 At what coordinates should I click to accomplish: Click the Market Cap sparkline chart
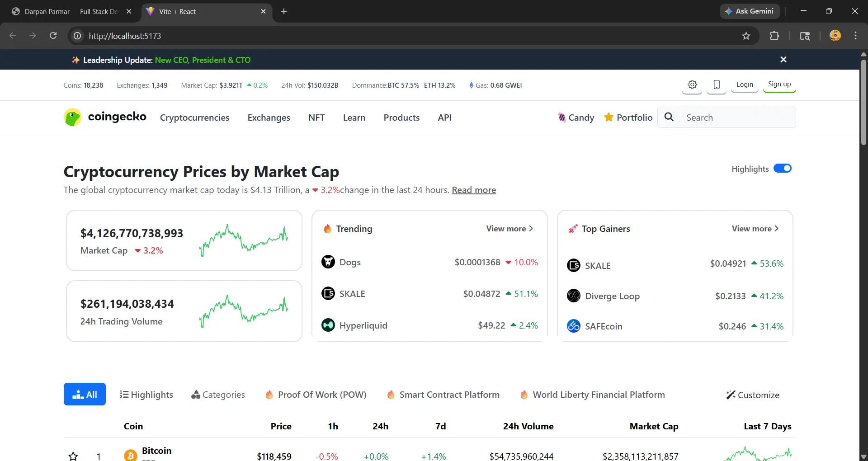[x=244, y=240]
